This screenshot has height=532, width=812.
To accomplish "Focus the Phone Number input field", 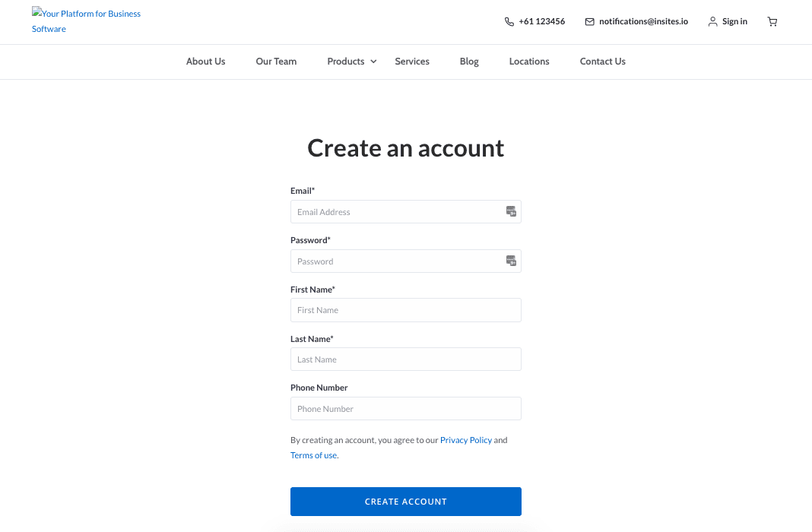I will [406, 409].
